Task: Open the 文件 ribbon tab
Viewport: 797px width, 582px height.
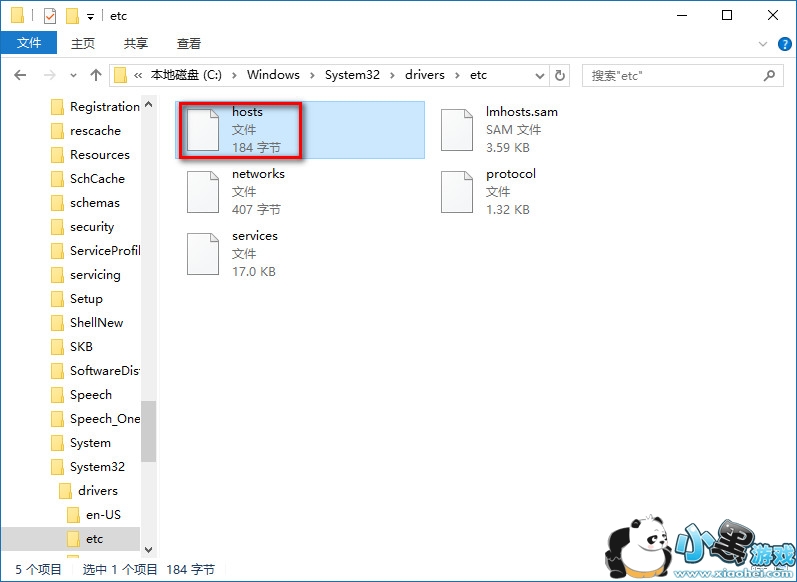Action: coord(28,43)
